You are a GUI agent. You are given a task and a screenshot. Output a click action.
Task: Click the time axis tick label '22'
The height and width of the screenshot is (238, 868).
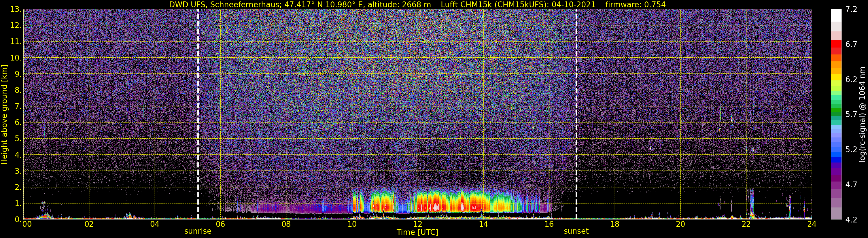coord(746,224)
